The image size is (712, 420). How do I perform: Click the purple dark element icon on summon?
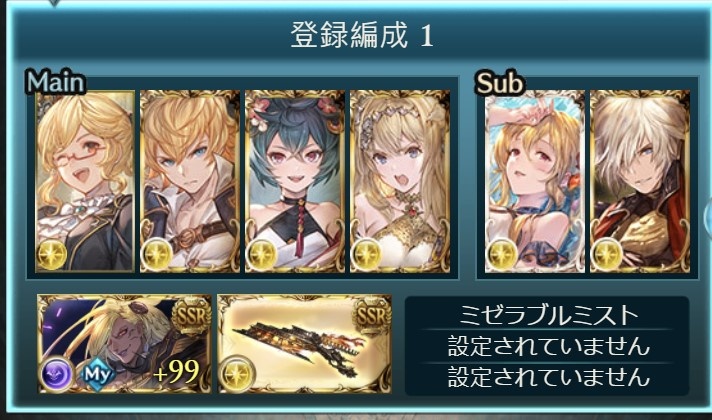[57, 375]
